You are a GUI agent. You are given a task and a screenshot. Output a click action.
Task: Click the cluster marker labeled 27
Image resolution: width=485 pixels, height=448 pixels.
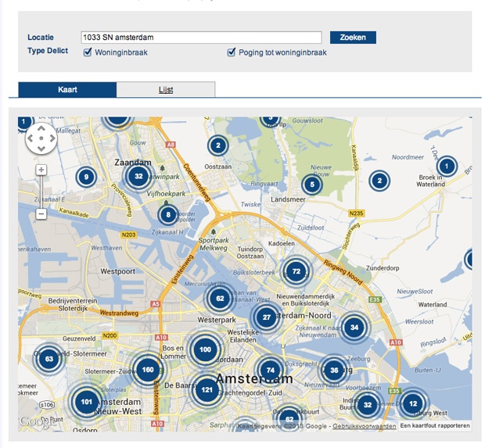266,317
